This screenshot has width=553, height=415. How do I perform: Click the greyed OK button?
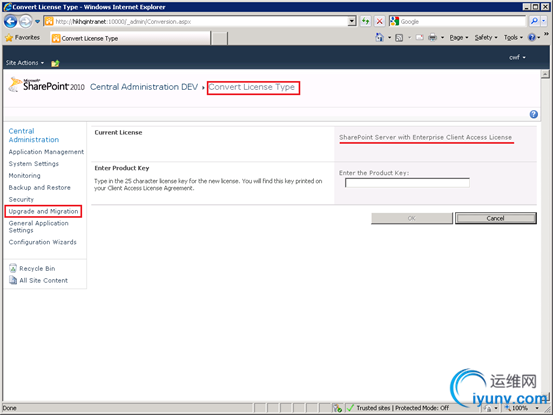(412, 218)
